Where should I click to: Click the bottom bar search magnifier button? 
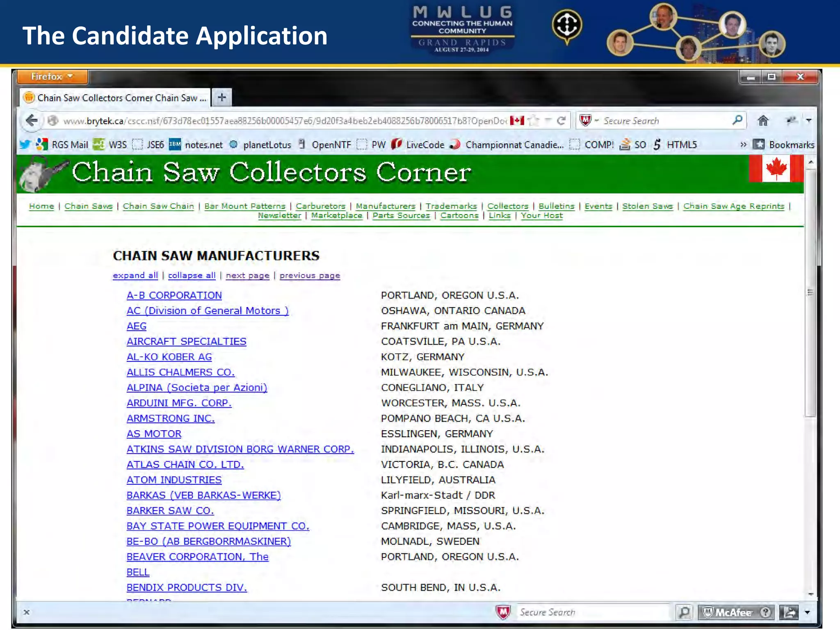[684, 612]
